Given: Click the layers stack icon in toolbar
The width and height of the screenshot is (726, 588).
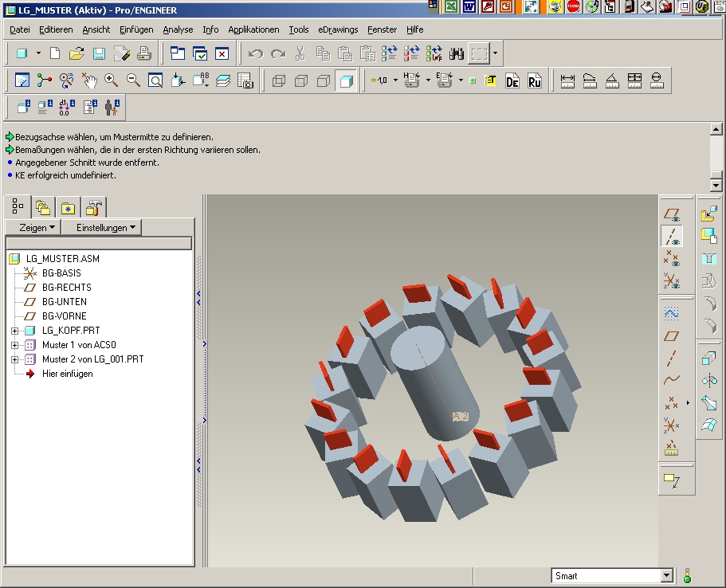Looking at the screenshot, I should tap(223, 80).
